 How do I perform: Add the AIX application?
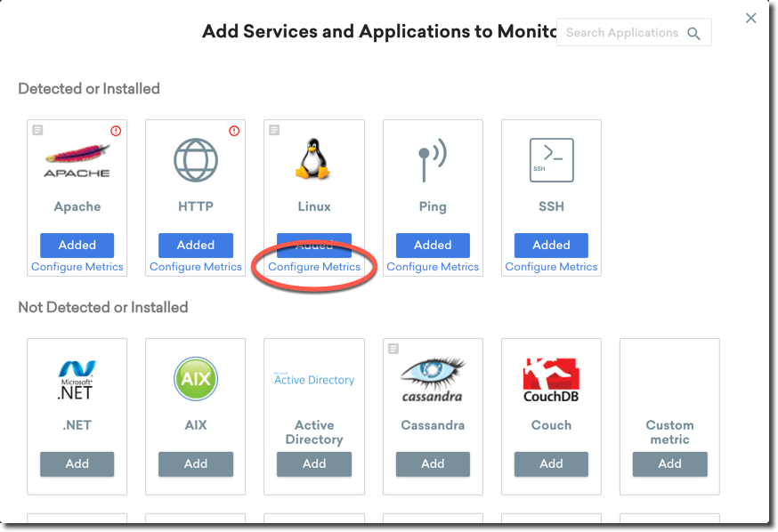pos(196,464)
